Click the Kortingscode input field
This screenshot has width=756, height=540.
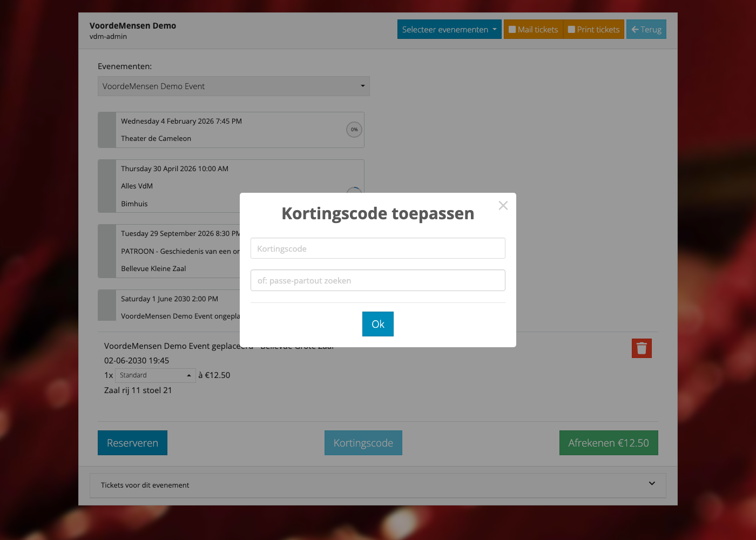[x=377, y=248]
